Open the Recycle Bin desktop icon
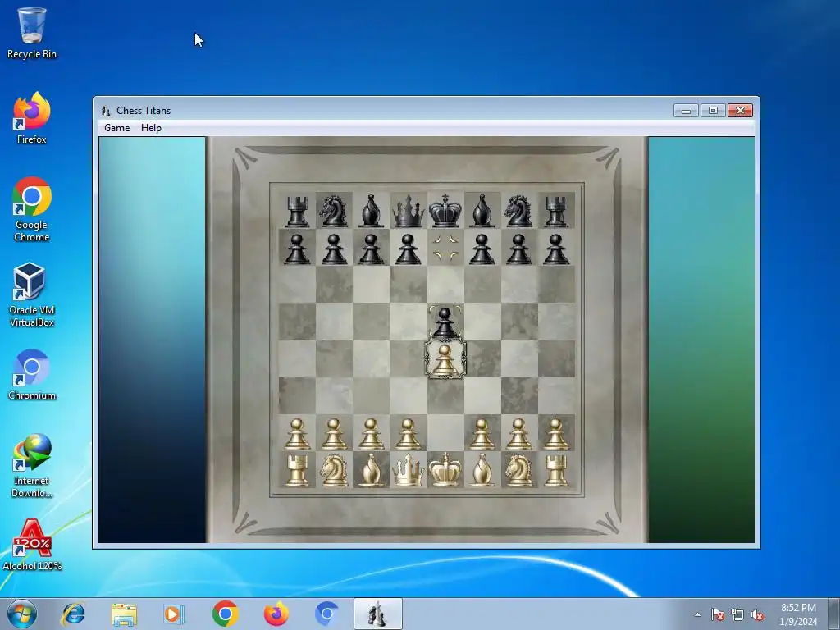The height and width of the screenshot is (630, 840). [x=32, y=33]
